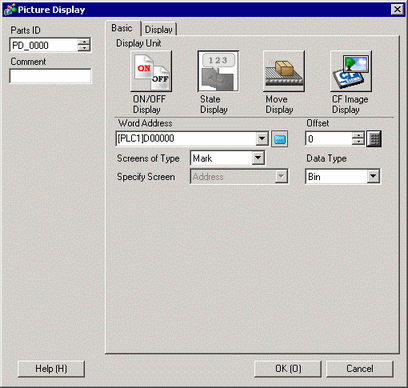Screen dimensions: 408x388
Task: Select the Move Display conveyor icon
Action: 284,71
